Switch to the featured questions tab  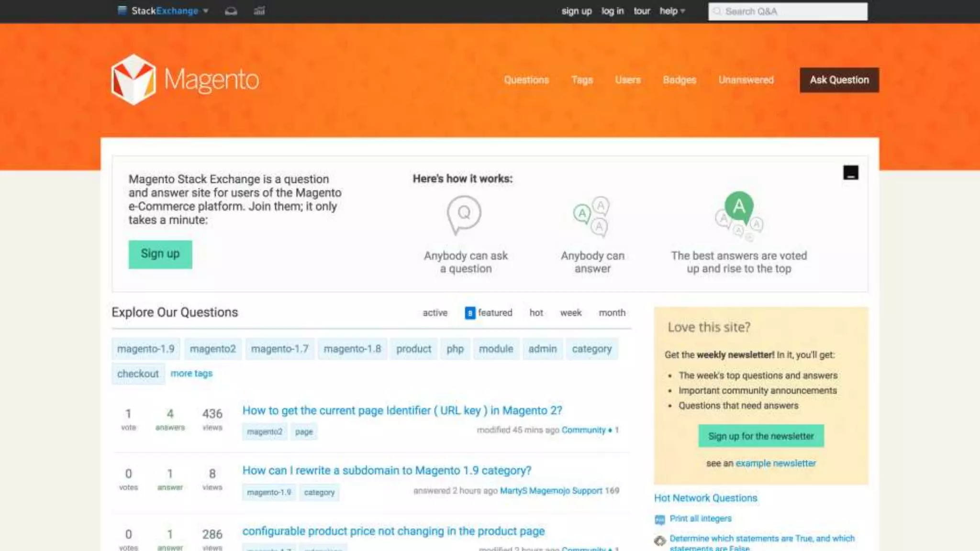coord(489,313)
